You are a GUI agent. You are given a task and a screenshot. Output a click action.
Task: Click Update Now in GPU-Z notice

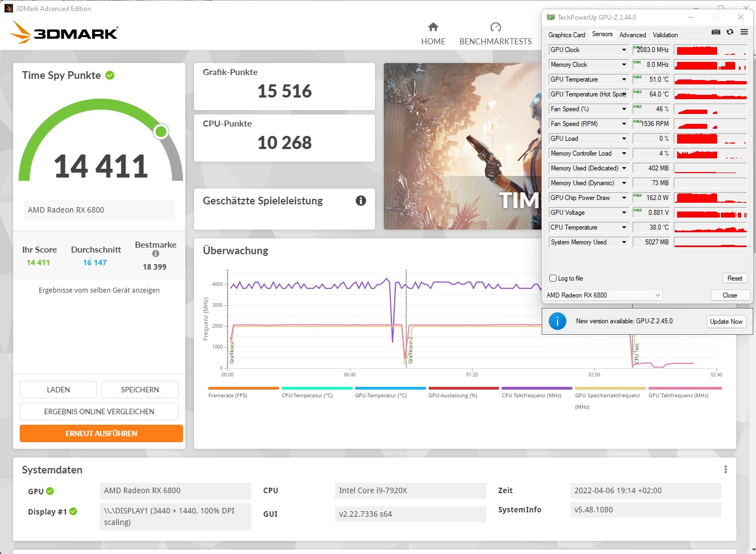[726, 322]
